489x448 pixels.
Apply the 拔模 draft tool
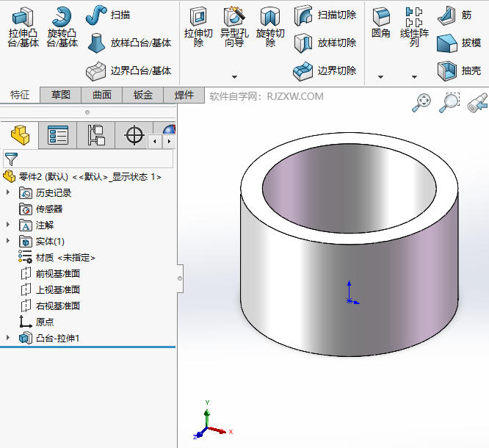click(460, 43)
